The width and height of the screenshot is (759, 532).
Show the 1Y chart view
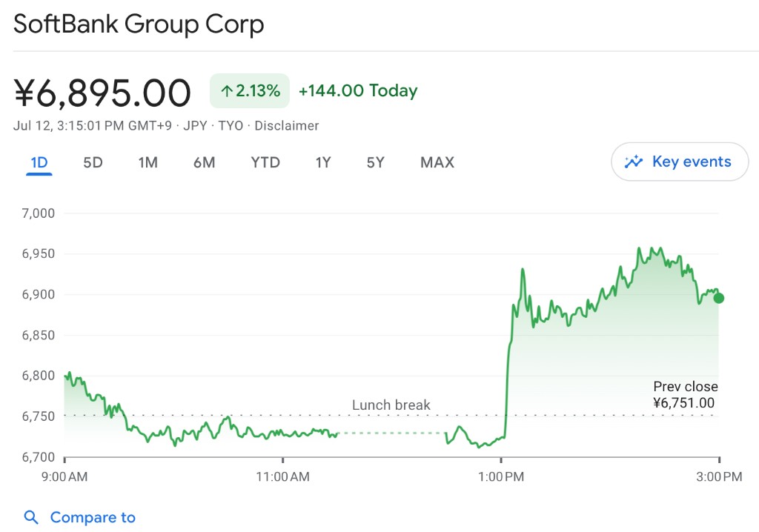322,162
